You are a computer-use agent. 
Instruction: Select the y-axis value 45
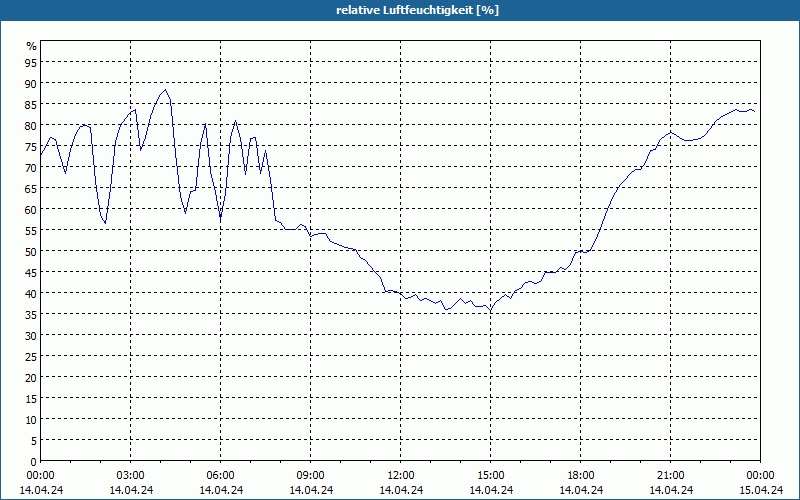click(31, 272)
